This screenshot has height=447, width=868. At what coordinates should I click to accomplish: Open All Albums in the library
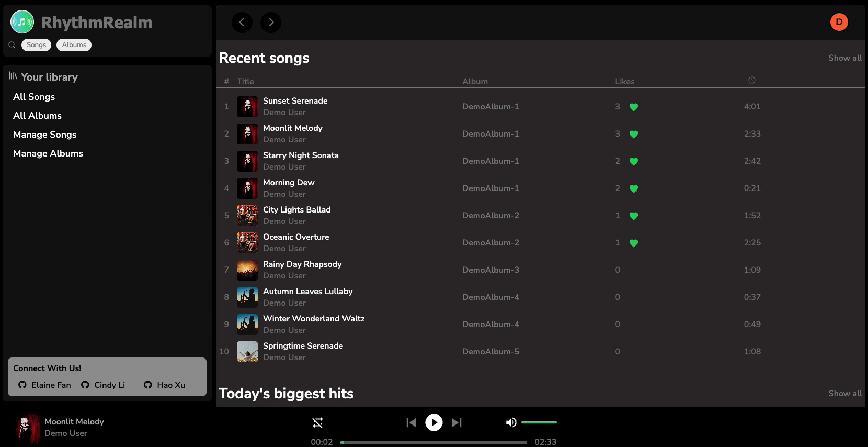click(x=37, y=116)
